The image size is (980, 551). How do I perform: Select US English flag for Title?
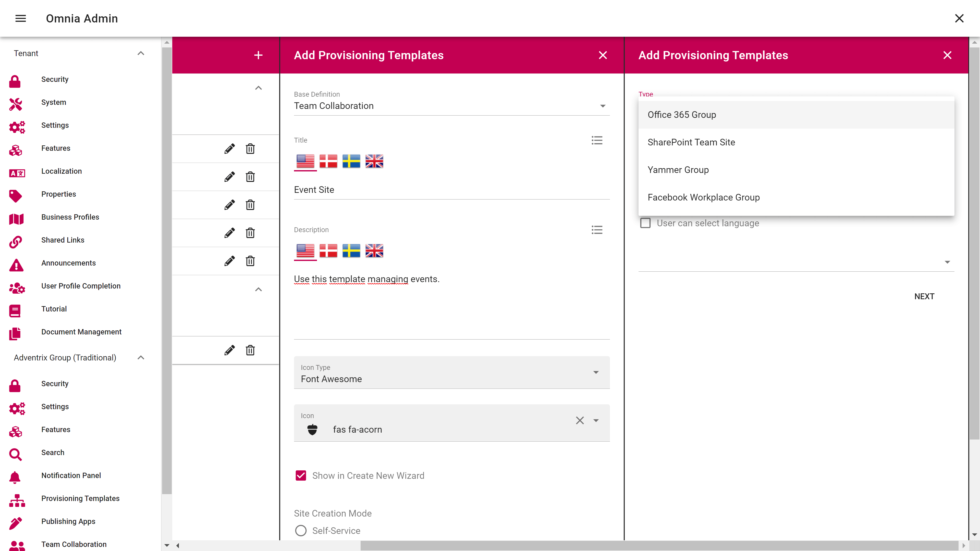[x=305, y=161]
